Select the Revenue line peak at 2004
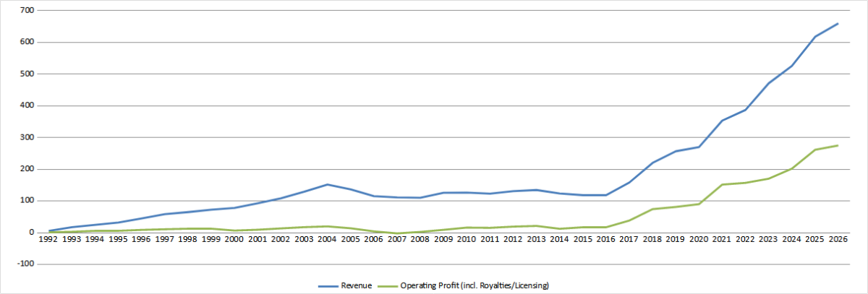868x294 pixels. click(x=328, y=184)
